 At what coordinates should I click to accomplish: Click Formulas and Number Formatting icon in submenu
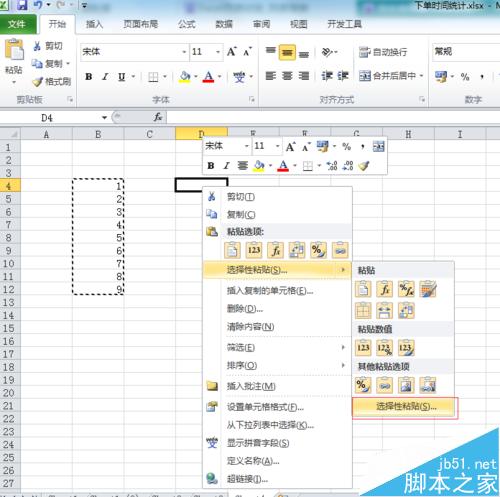pos(406,289)
